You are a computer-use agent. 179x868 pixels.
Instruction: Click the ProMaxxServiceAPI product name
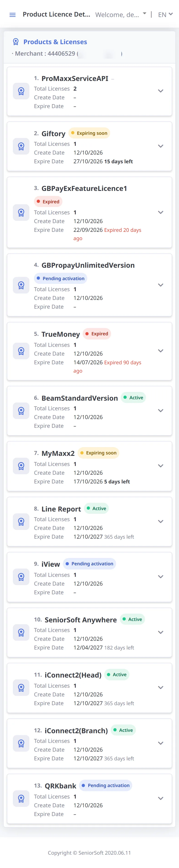75,78
